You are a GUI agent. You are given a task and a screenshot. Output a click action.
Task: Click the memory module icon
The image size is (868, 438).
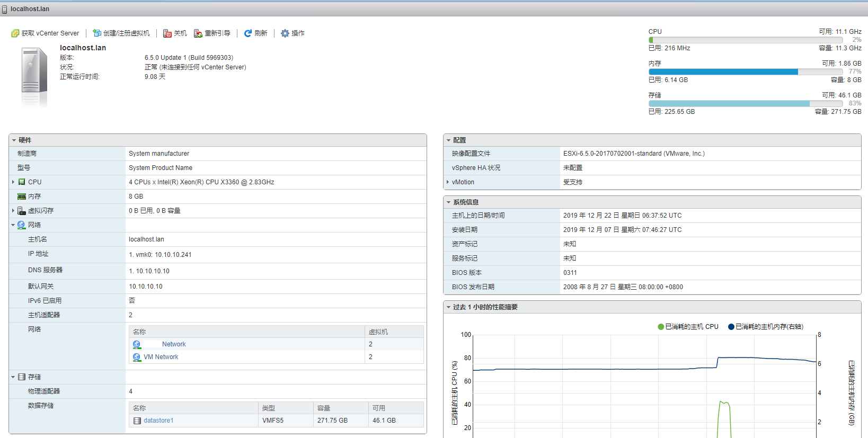(x=22, y=196)
